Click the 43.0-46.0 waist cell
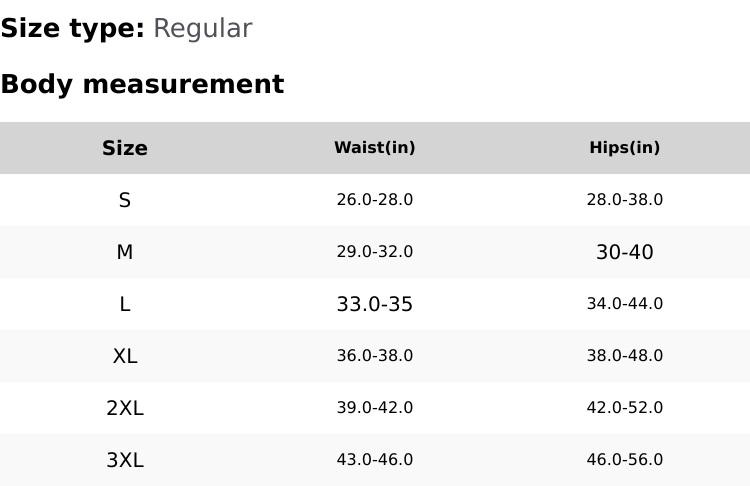This screenshot has height=486, width=750. 375,460
